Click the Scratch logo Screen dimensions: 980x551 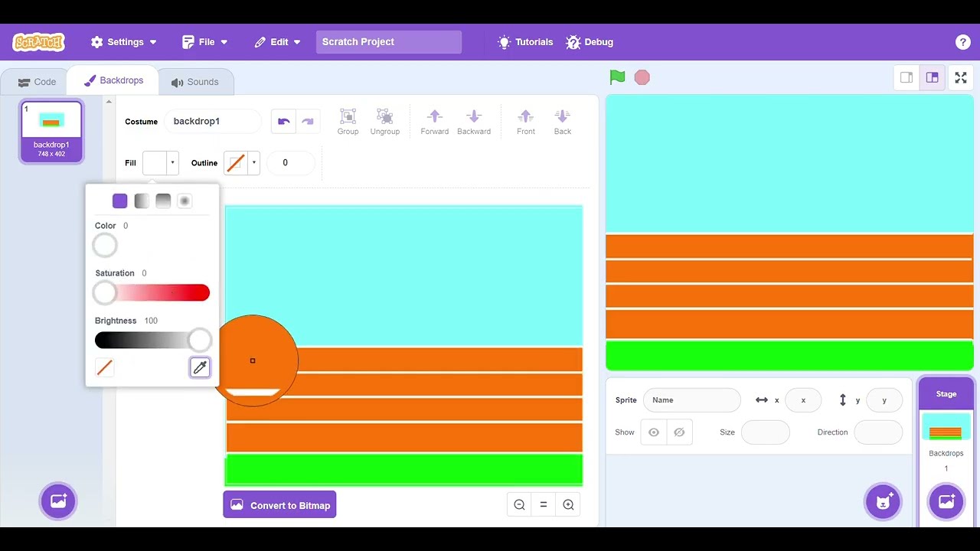point(38,42)
